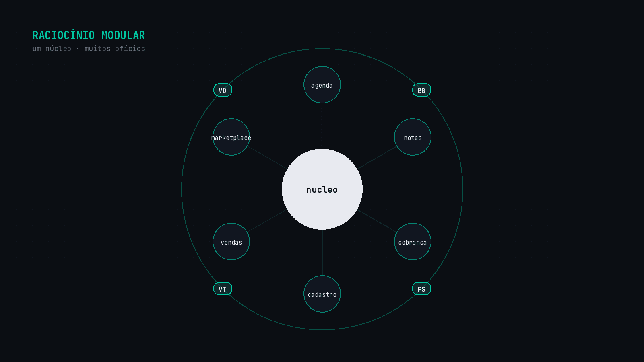Click the subtitle 'um núcleo · muitos ofícios'
Viewport: 644px width, 362px height.
click(89, 49)
